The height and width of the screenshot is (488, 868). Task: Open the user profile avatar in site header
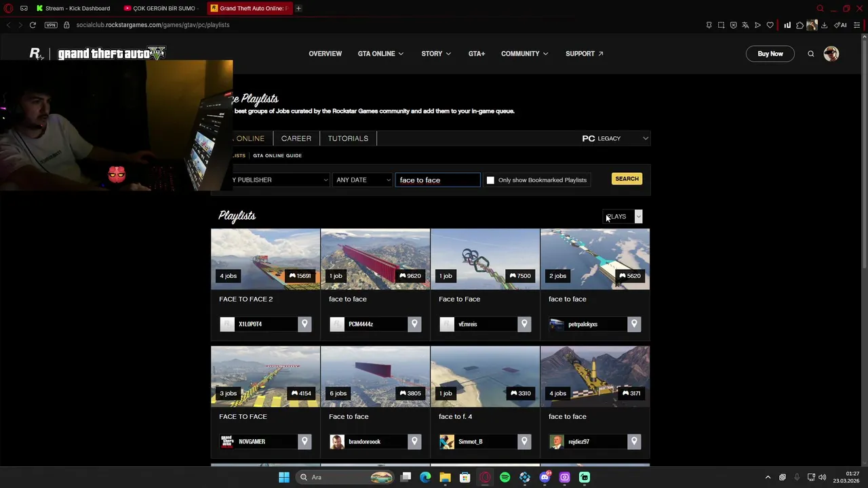(831, 54)
